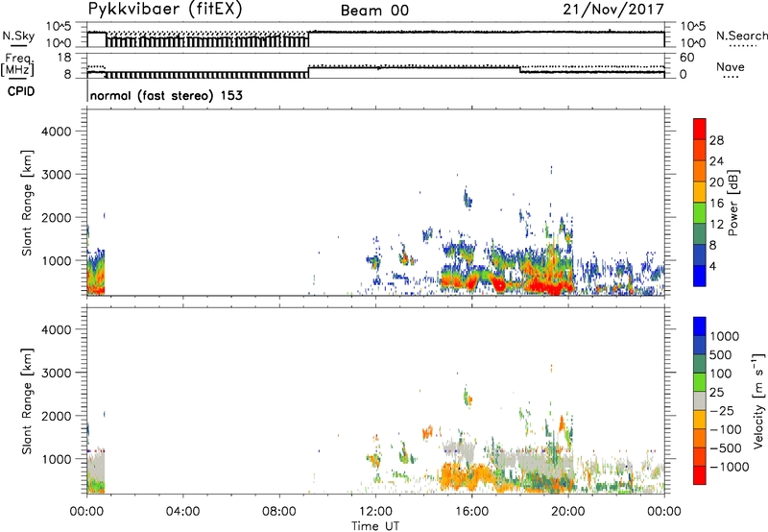The image size is (768, 532).
Task: Click the 60 tick on Nave axis
Action: click(x=686, y=58)
